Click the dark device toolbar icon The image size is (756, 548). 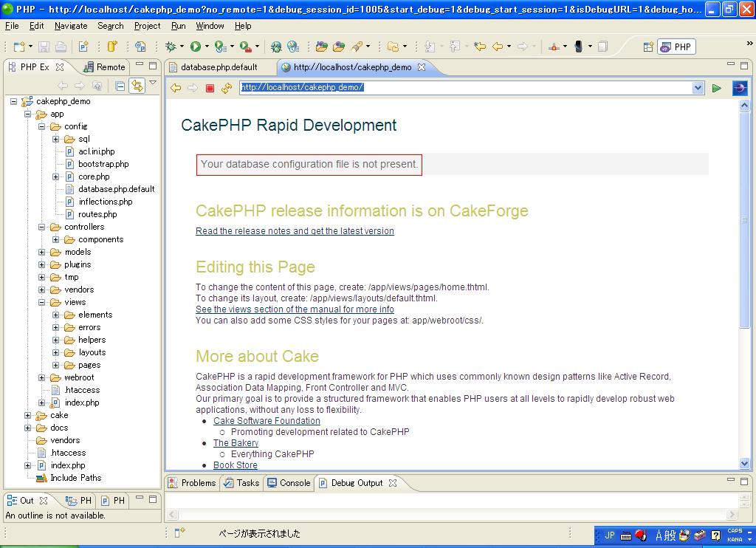[x=579, y=47]
